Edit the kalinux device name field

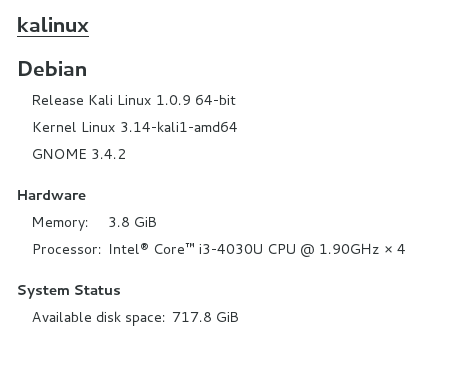[53, 26]
